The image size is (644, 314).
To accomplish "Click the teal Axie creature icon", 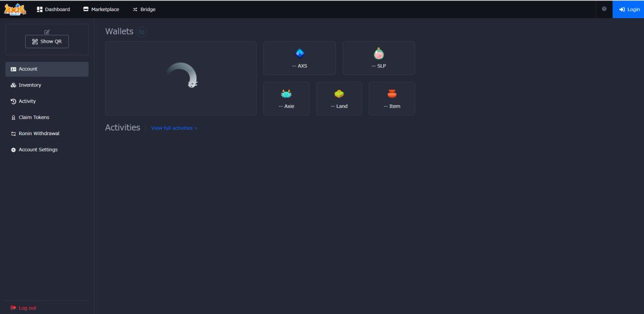I will (286, 94).
